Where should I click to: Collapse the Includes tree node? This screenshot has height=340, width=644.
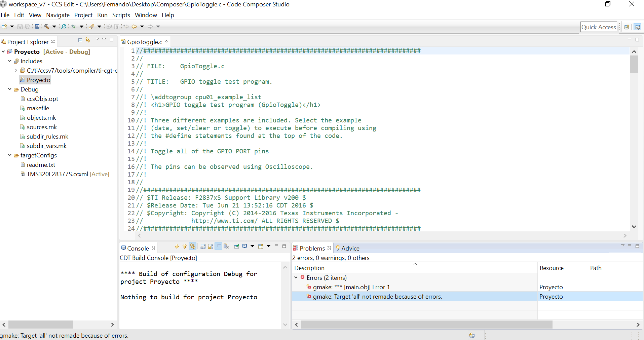[10, 61]
